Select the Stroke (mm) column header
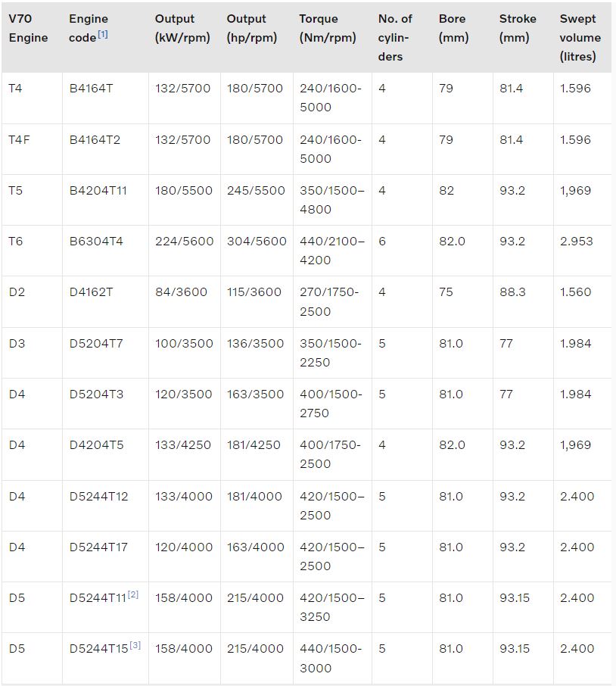 coord(518,28)
